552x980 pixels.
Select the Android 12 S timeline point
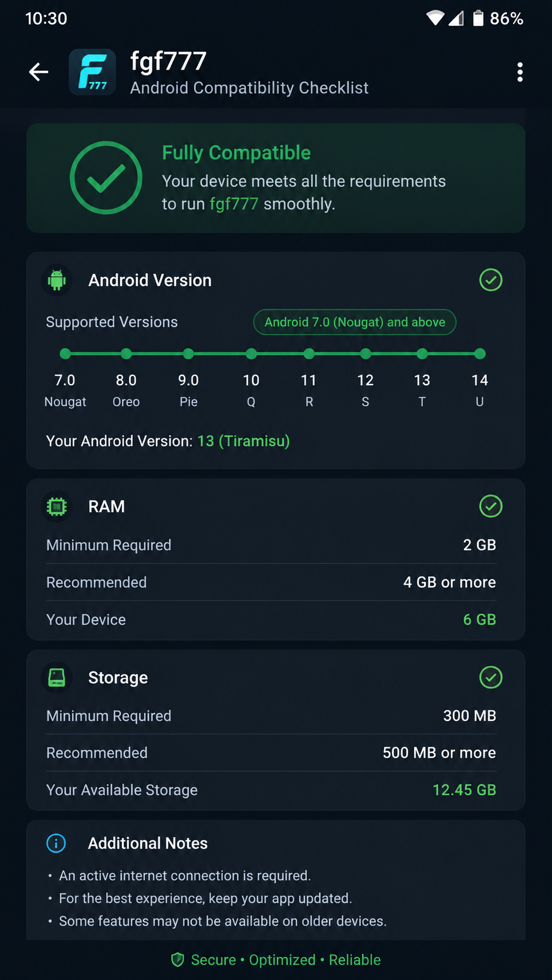[x=365, y=353]
